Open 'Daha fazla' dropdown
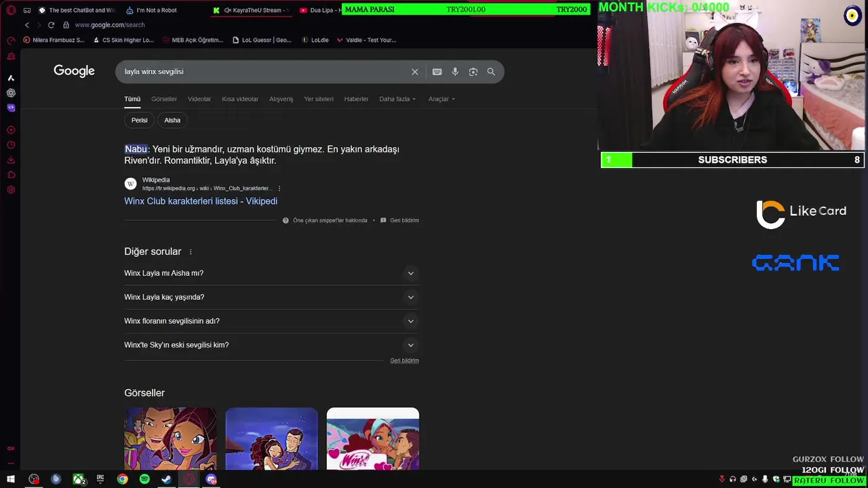Image resolution: width=868 pixels, height=488 pixels. coord(397,99)
